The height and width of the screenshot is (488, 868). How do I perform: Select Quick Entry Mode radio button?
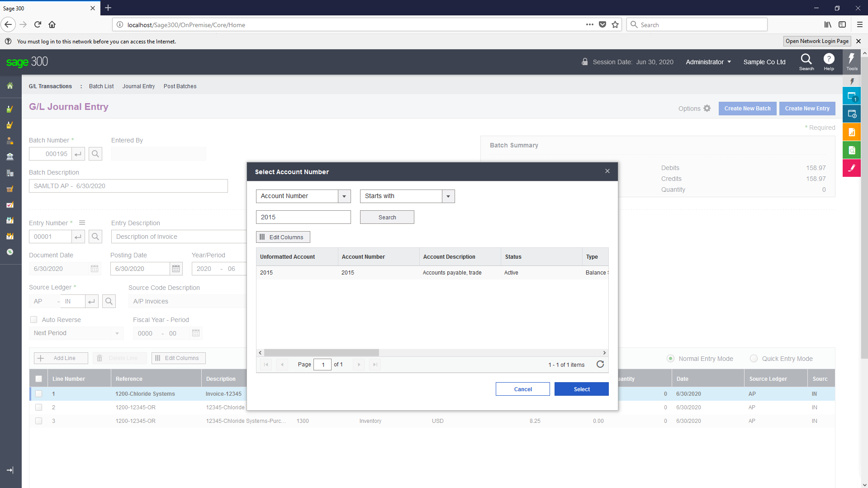coord(754,359)
